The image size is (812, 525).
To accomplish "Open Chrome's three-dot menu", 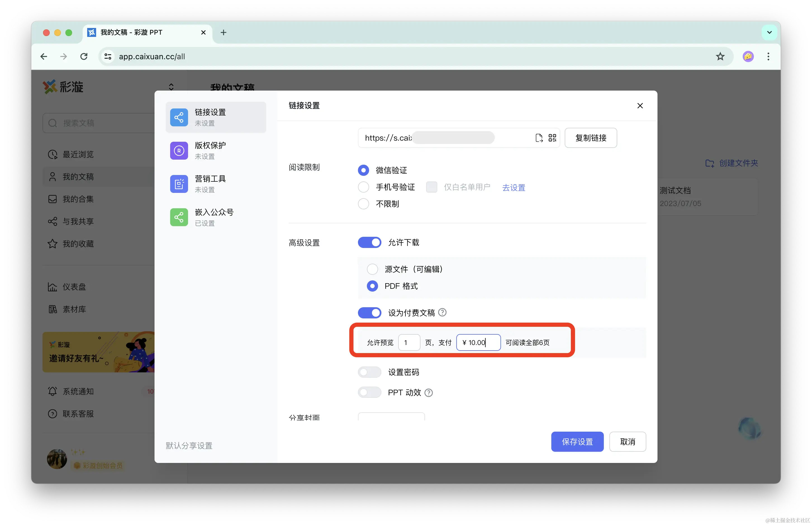I will click(768, 56).
